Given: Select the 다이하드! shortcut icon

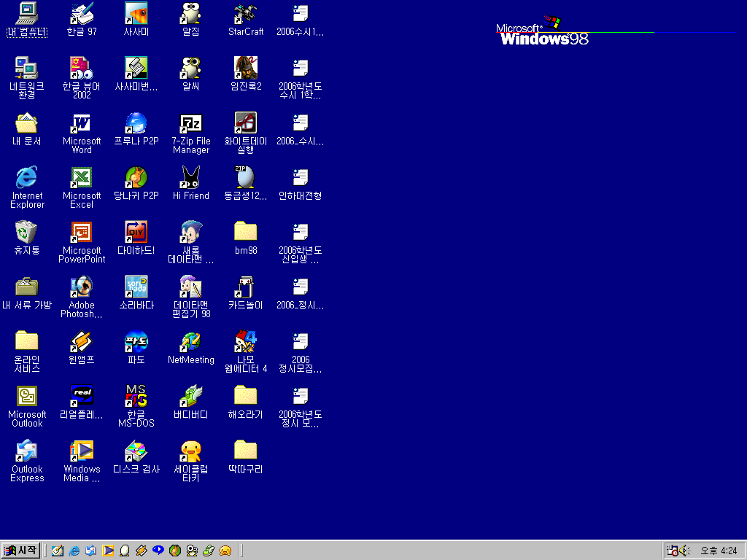Looking at the screenshot, I should [136, 238].
